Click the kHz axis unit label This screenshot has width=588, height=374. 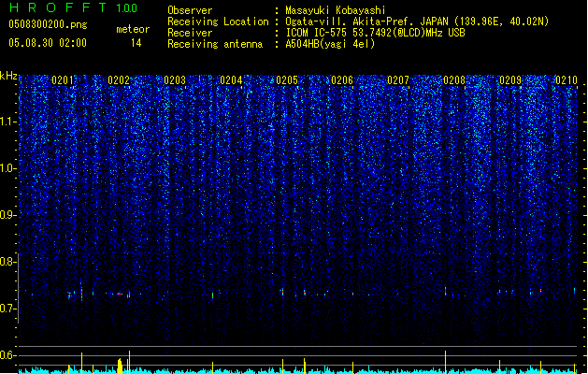[x=8, y=76]
